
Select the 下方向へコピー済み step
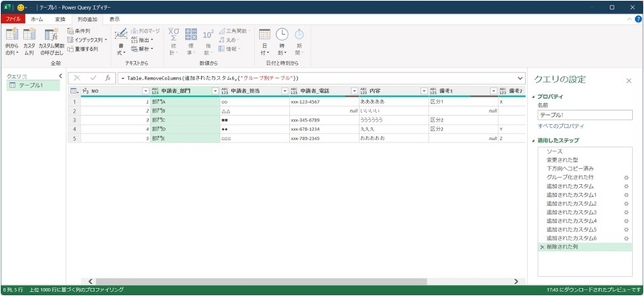tap(585, 169)
